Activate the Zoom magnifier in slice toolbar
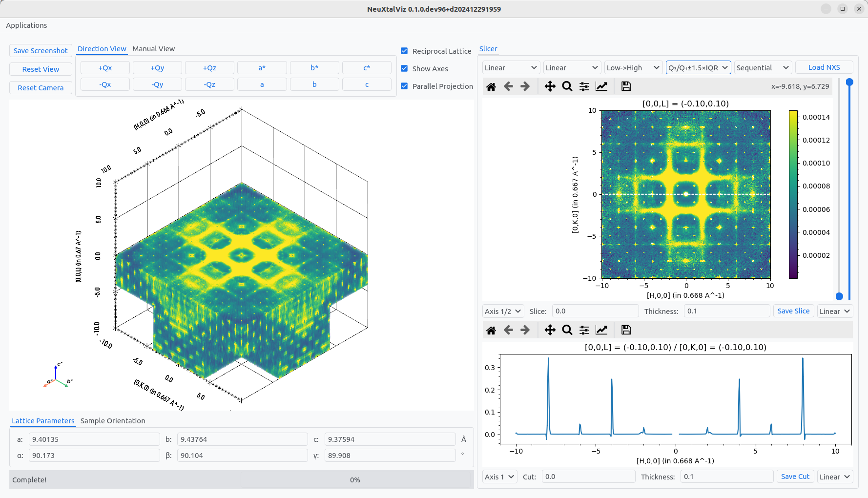This screenshot has height=498, width=868. coord(567,86)
